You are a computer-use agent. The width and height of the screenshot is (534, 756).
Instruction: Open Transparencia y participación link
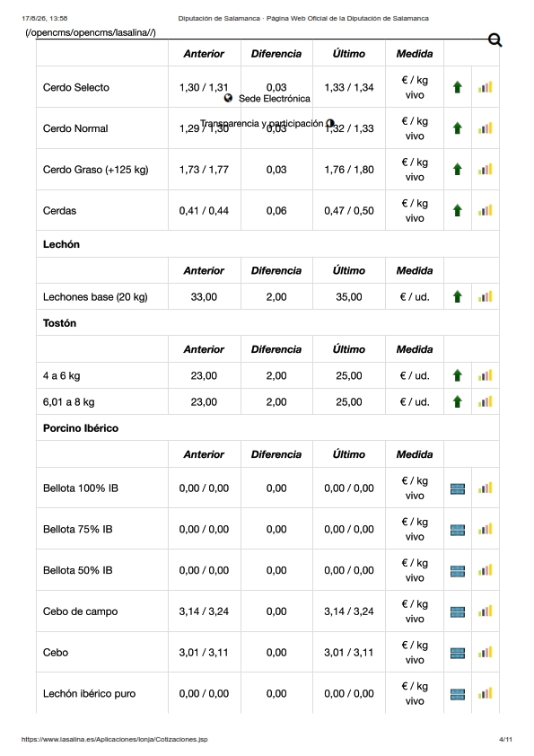coord(262,123)
